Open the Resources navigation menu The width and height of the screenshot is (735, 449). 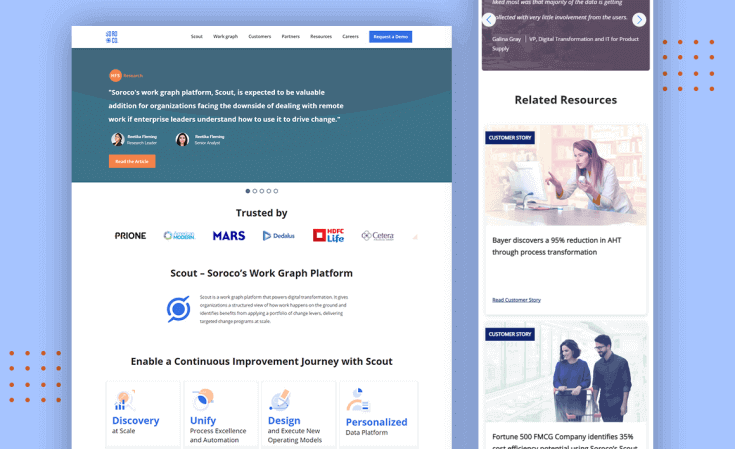[x=320, y=36]
